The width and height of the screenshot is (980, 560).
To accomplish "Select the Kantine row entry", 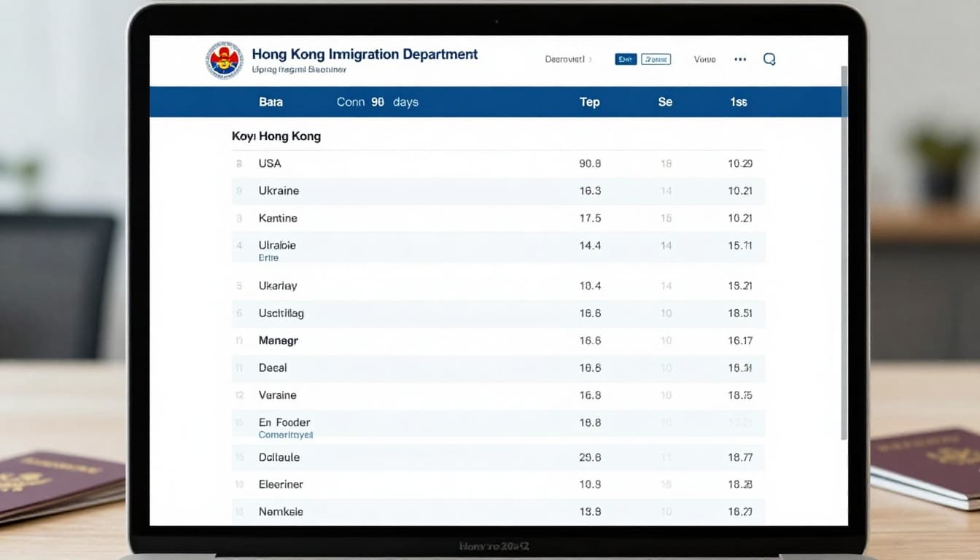I will tap(278, 218).
